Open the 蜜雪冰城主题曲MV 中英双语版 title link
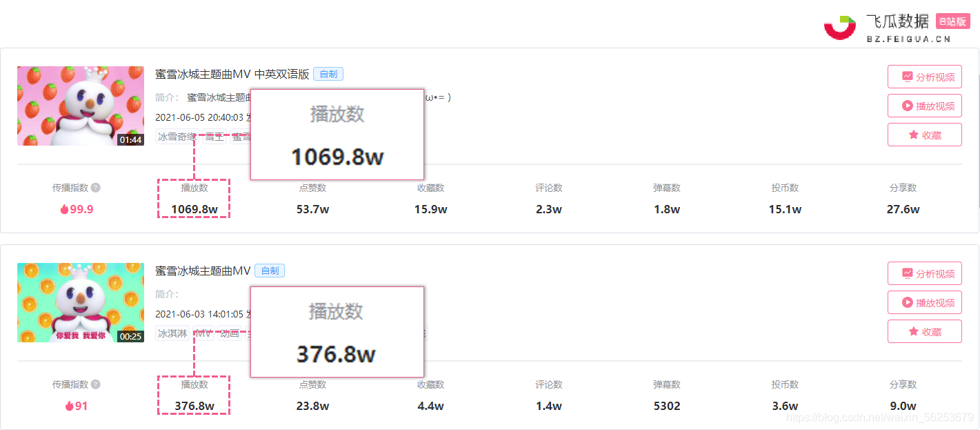Viewport: 980px width, 430px height. (x=232, y=74)
